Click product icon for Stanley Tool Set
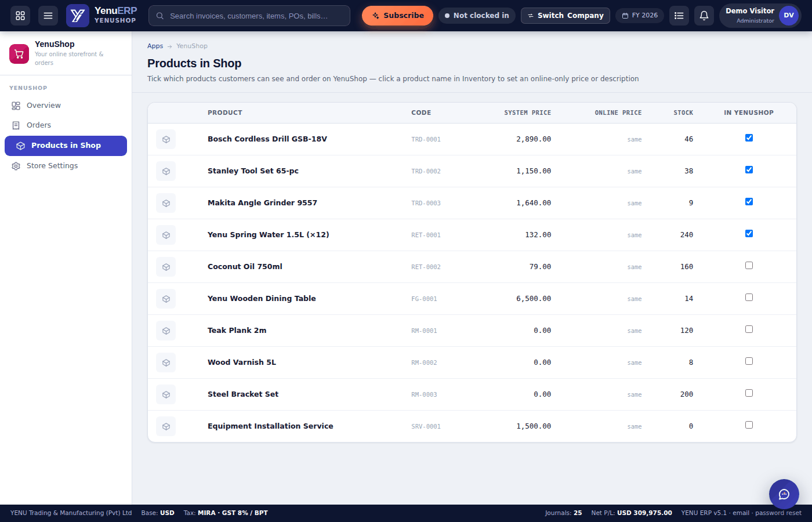The height and width of the screenshot is (522, 812). [166, 171]
